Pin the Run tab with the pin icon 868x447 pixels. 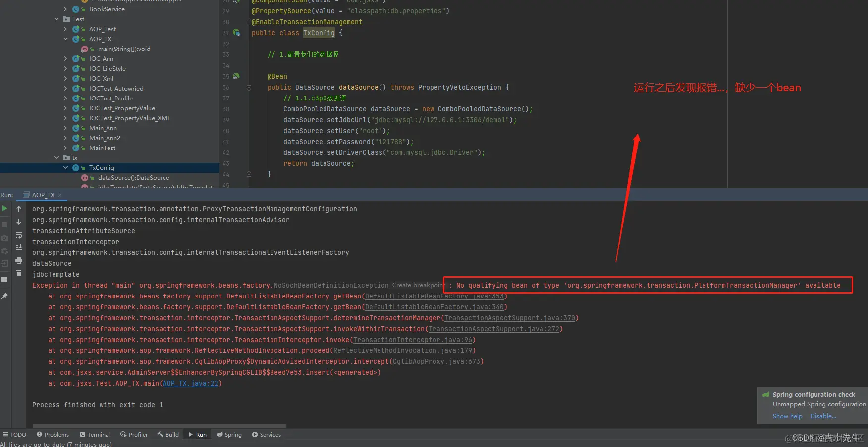point(5,296)
